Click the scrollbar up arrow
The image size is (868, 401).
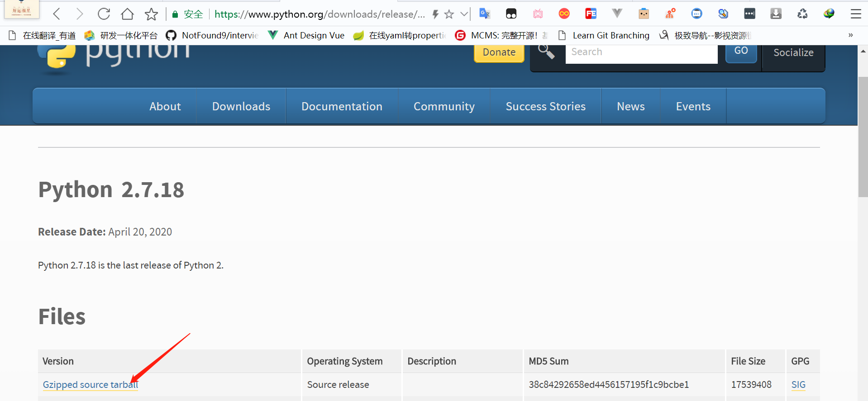tap(863, 51)
